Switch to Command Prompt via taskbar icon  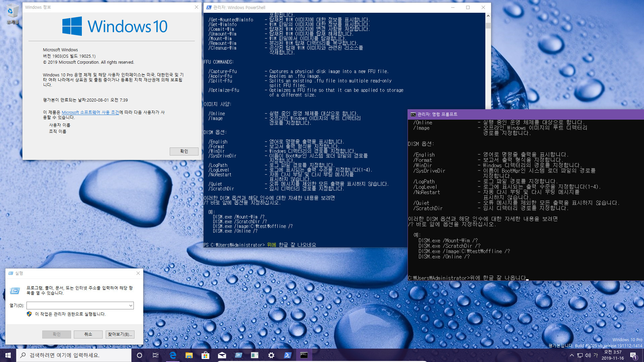click(x=304, y=355)
